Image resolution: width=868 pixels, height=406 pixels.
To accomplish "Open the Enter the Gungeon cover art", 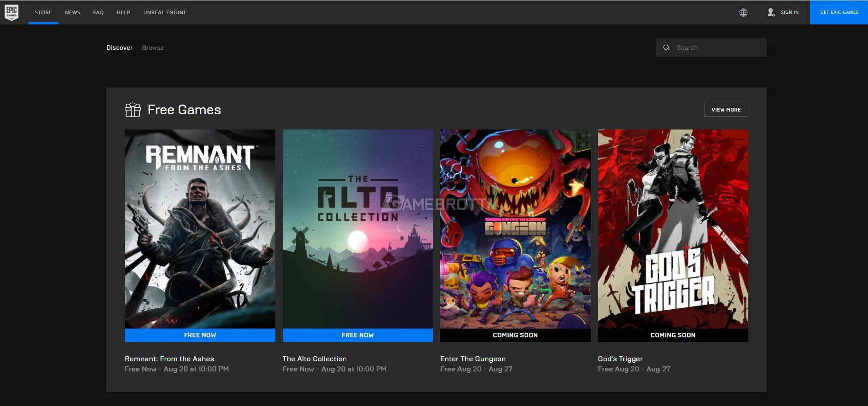I will [515, 229].
